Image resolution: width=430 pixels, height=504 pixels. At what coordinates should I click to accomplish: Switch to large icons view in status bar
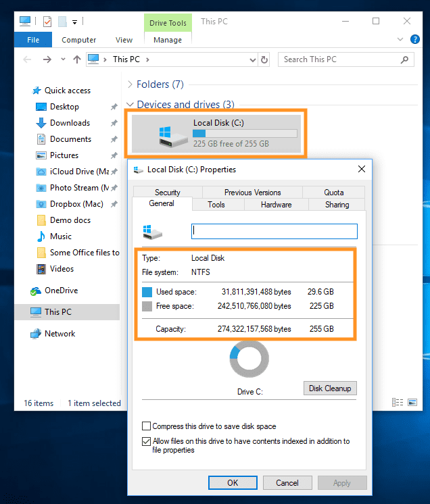412,402
